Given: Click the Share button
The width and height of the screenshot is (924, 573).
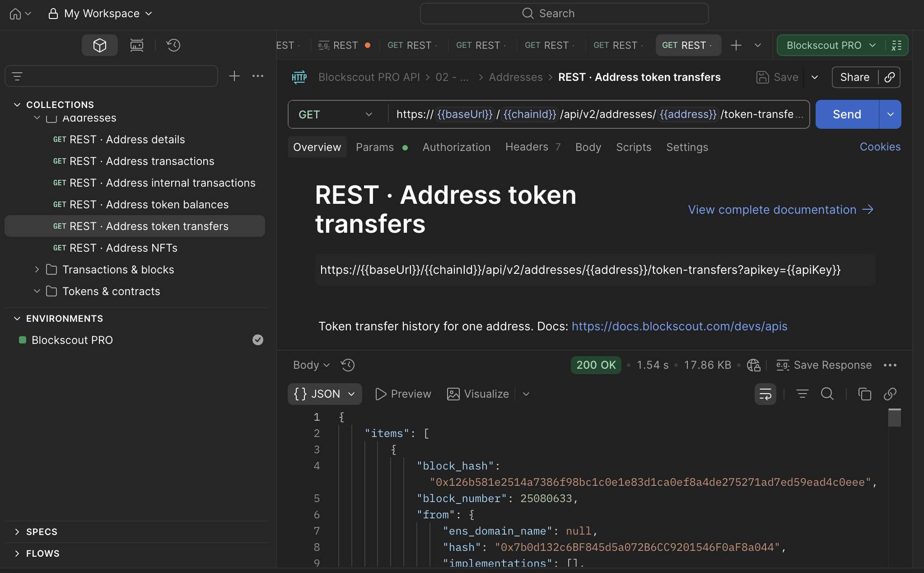Looking at the screenshot, I should [855, 77].
